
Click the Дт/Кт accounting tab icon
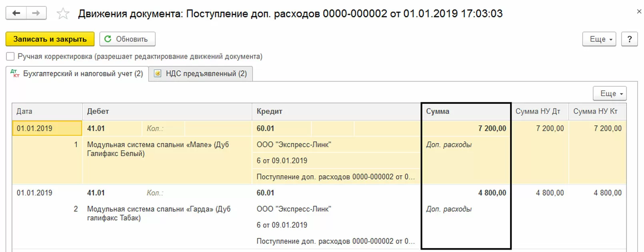15,73
